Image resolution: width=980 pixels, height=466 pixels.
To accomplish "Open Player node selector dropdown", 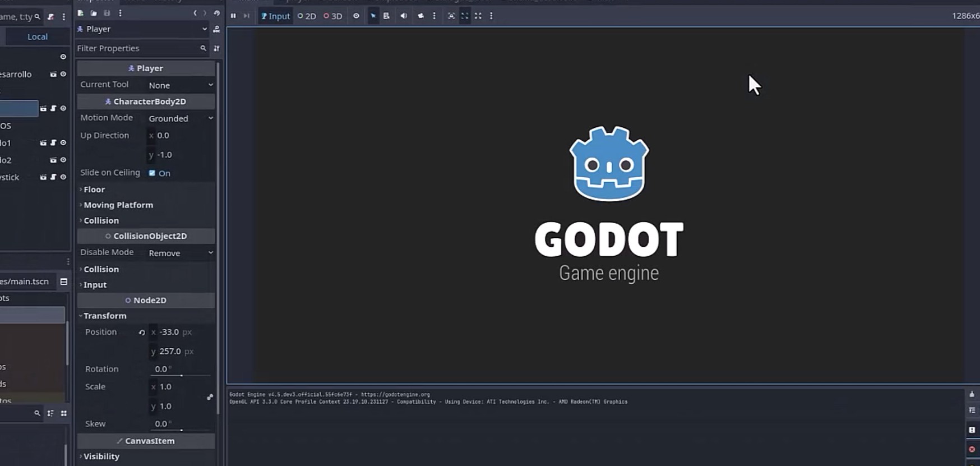I will [x=142, y=29].
